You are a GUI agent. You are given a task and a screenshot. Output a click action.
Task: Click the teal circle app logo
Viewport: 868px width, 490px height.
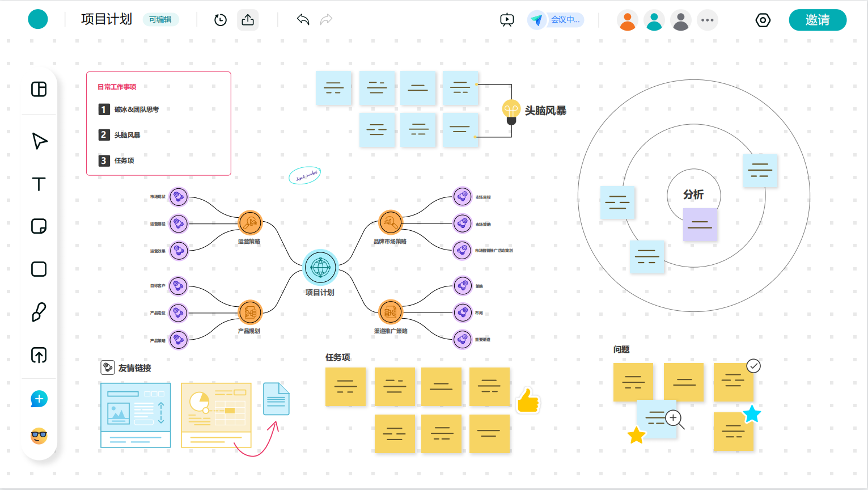pos(38,19)
